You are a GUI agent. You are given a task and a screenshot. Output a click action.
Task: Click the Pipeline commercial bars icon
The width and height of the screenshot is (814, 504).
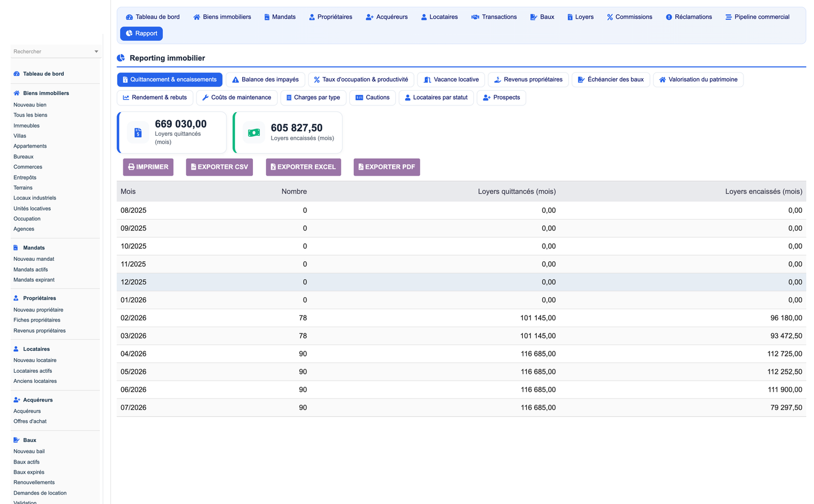point(728,17)
